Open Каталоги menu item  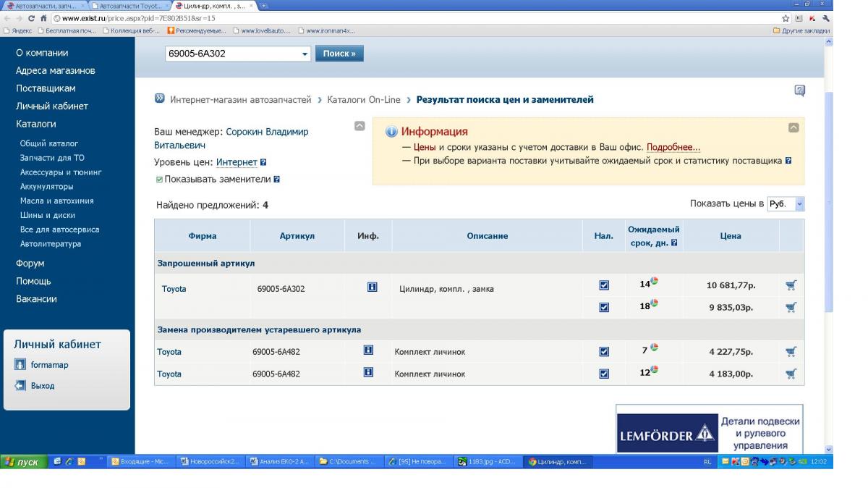36,124
